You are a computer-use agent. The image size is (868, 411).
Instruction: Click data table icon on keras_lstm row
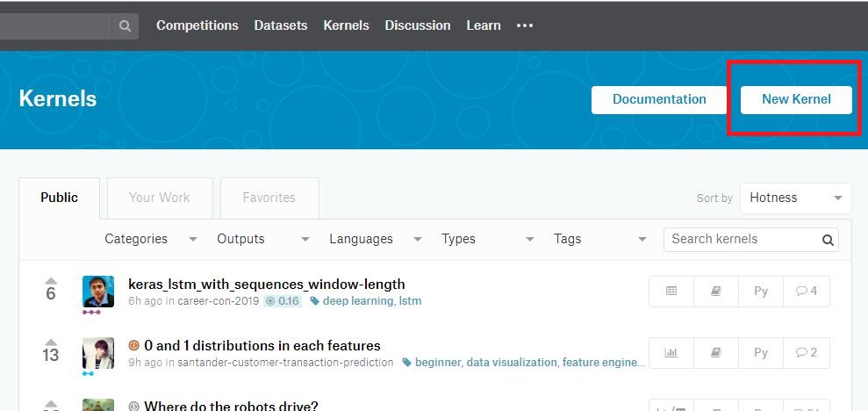671,292
